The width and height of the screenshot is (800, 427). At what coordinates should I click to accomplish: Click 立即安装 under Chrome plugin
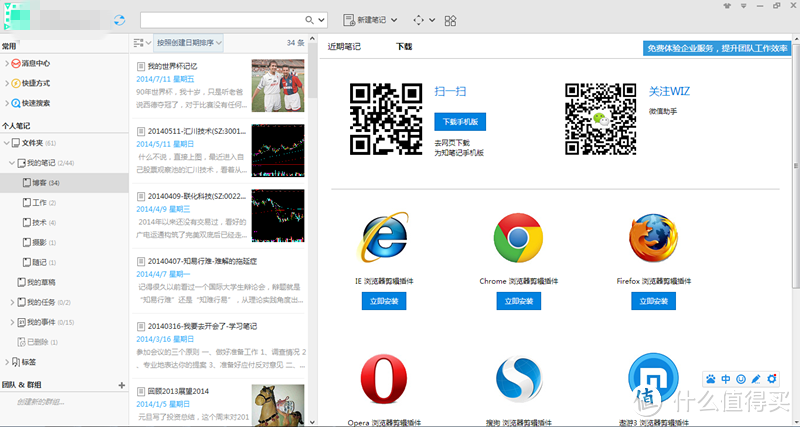point(518,301)
